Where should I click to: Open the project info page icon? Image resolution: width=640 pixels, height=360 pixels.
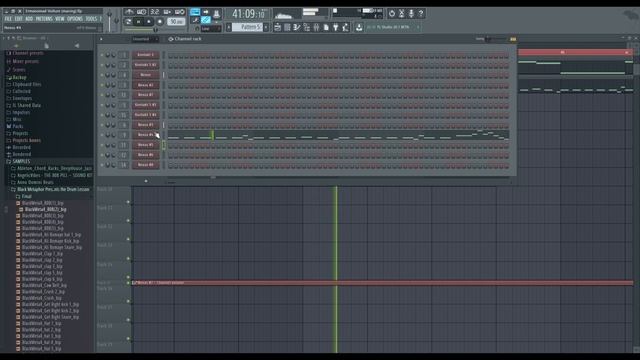coord(326,27)
